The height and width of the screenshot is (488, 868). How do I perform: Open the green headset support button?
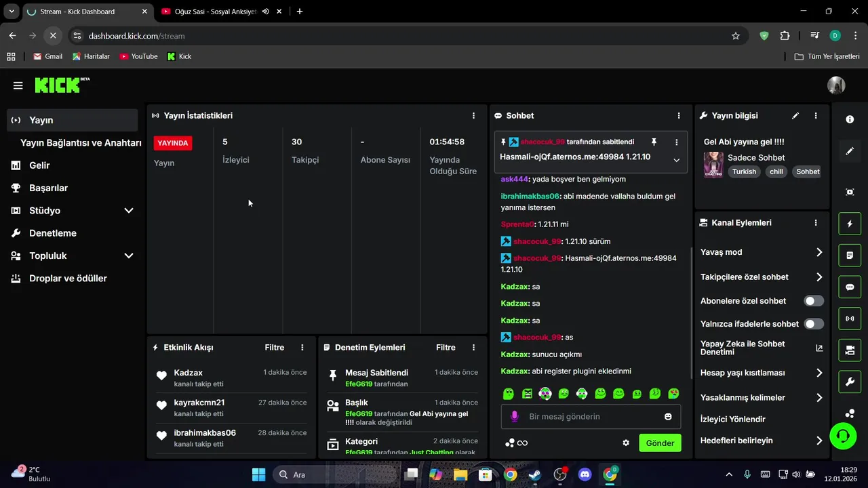(843, 436)
